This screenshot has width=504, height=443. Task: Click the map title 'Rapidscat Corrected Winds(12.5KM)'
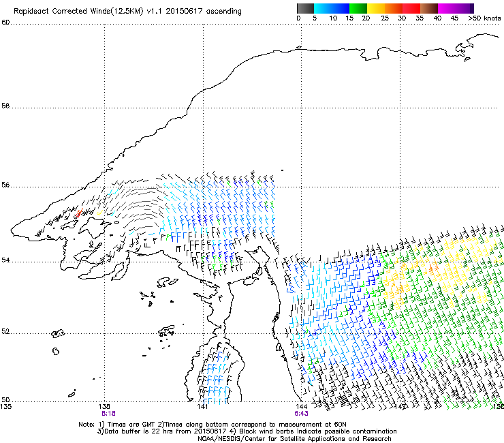(x=78, y=11)
